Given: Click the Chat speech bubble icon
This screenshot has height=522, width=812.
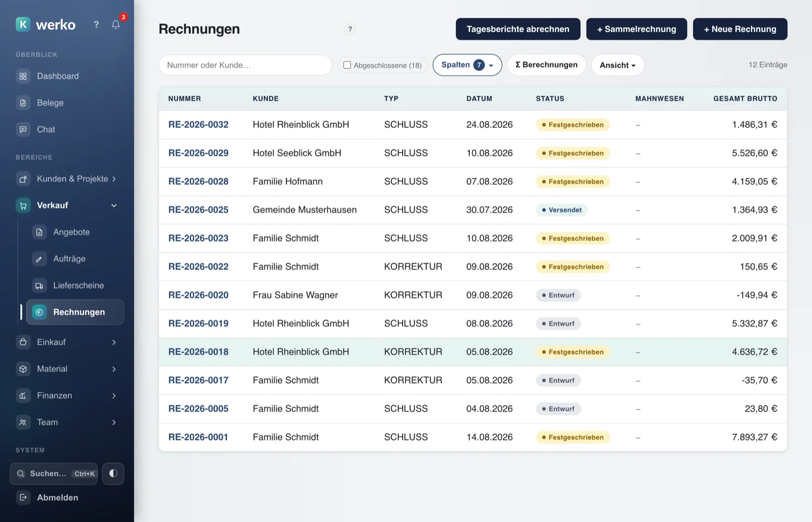Looking at the screenshot, I should (x=23, y=129).
